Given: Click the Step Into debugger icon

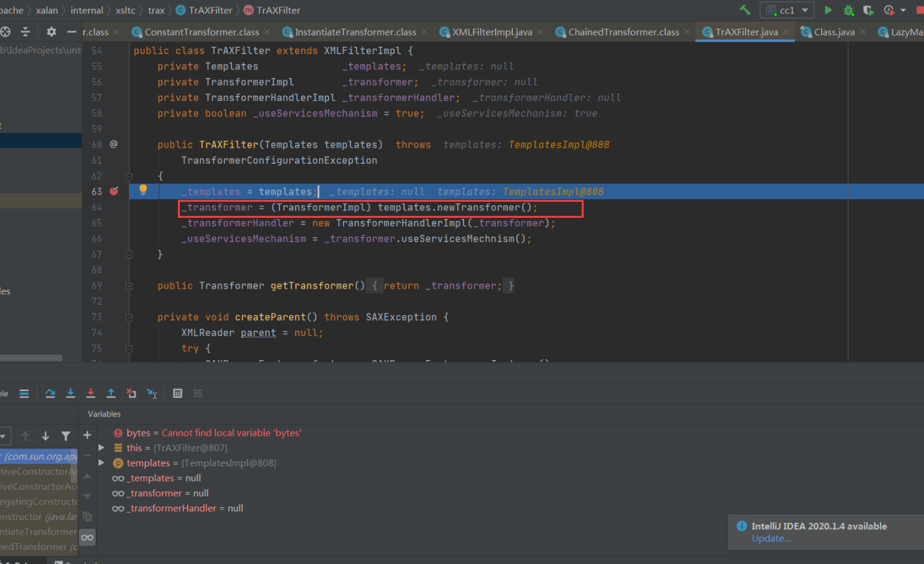Looking at the screenshot, I should pos(70,394).
